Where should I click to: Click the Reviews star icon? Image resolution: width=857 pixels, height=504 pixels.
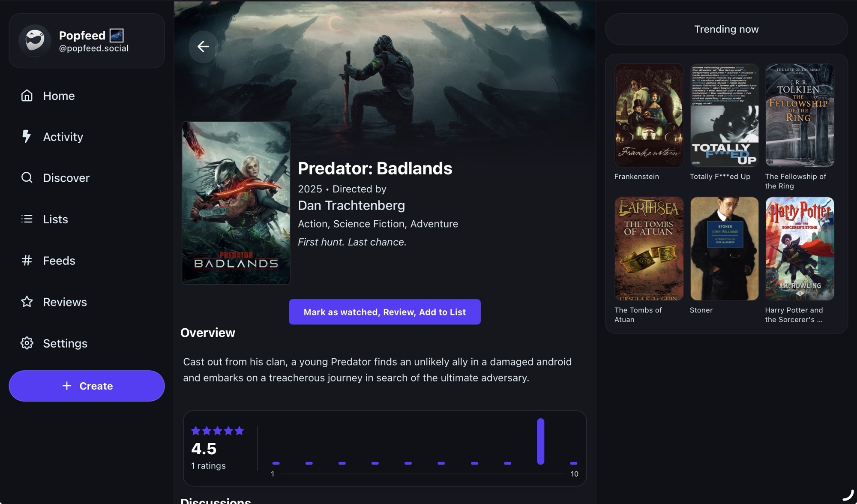27,302
